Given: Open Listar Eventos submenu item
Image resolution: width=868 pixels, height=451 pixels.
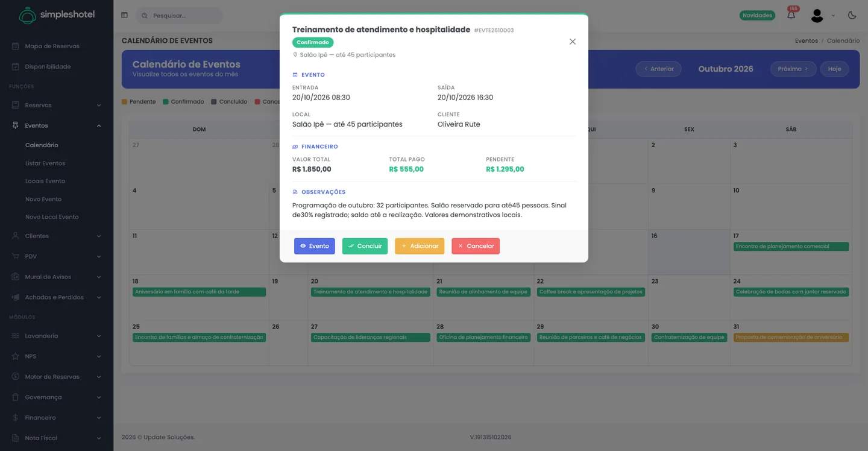Looking at the screenshot, I should tap(45, 163).
